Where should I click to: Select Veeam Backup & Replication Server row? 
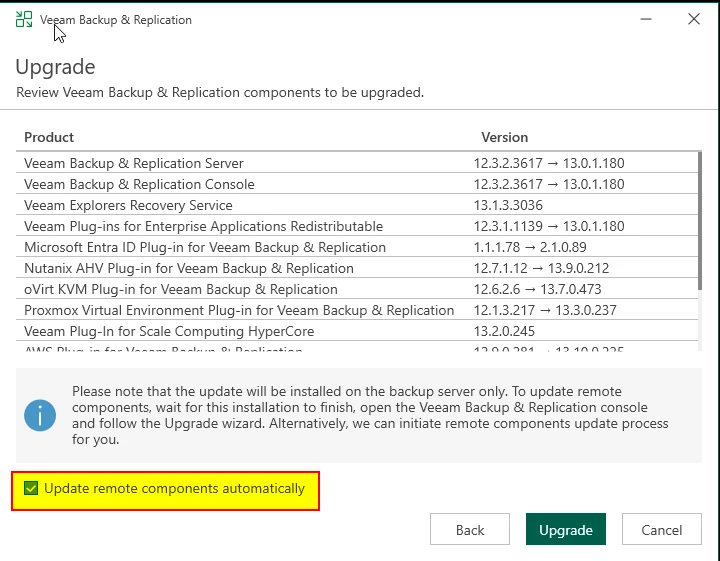point(134,163)
